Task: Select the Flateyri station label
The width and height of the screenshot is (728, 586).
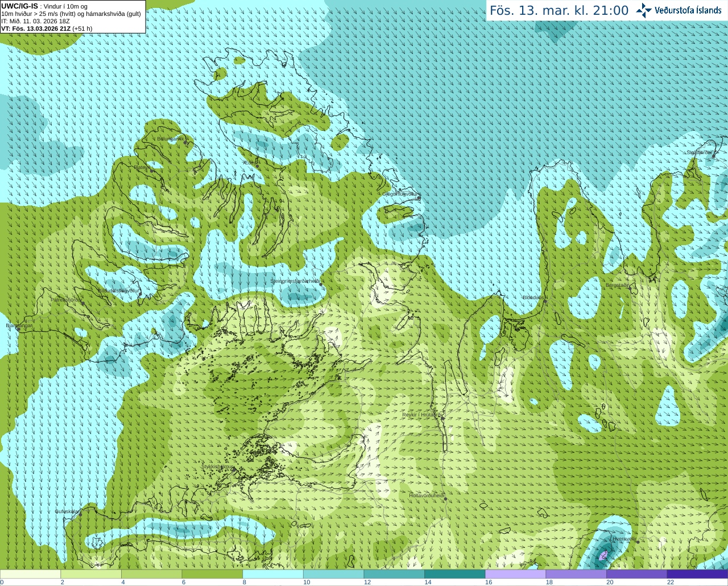Action: 142,167
